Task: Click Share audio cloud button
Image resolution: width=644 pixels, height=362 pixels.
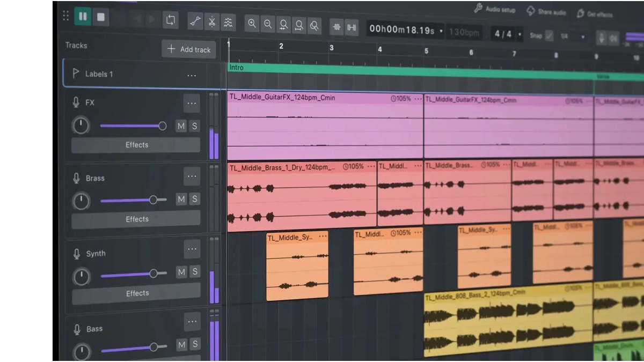Action: pyautogui.click(x=546, y=11)
